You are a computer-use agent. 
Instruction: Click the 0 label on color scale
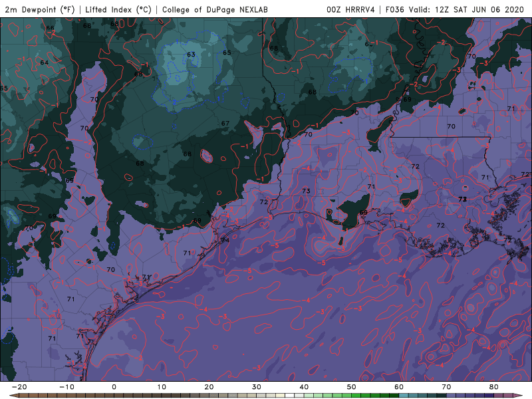click(x=114, y=387)
